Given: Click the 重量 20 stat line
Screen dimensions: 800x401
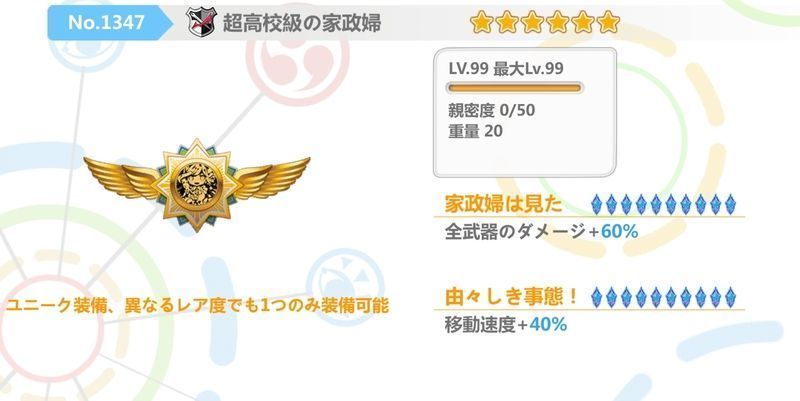Looking at the screenshot, I should (475, 131).
